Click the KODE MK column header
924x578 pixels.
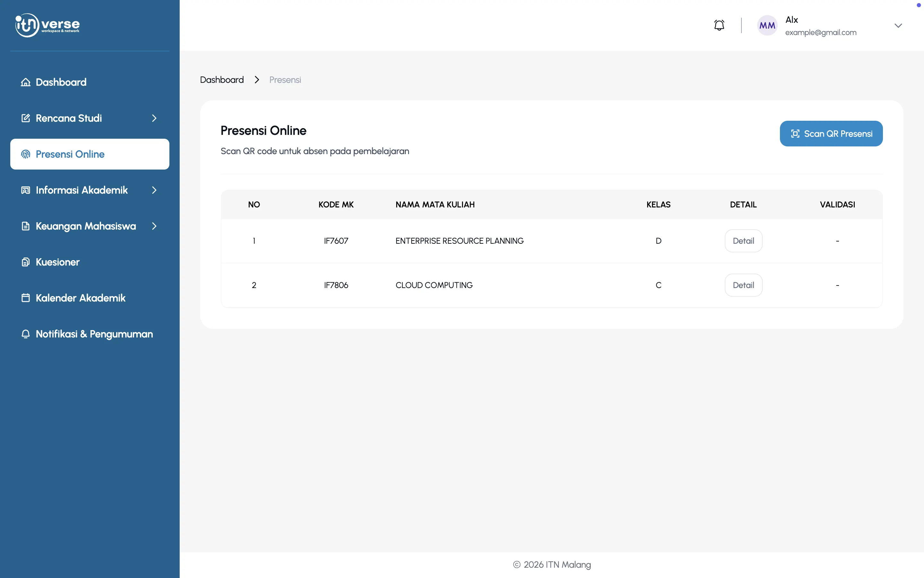(336, 205)
